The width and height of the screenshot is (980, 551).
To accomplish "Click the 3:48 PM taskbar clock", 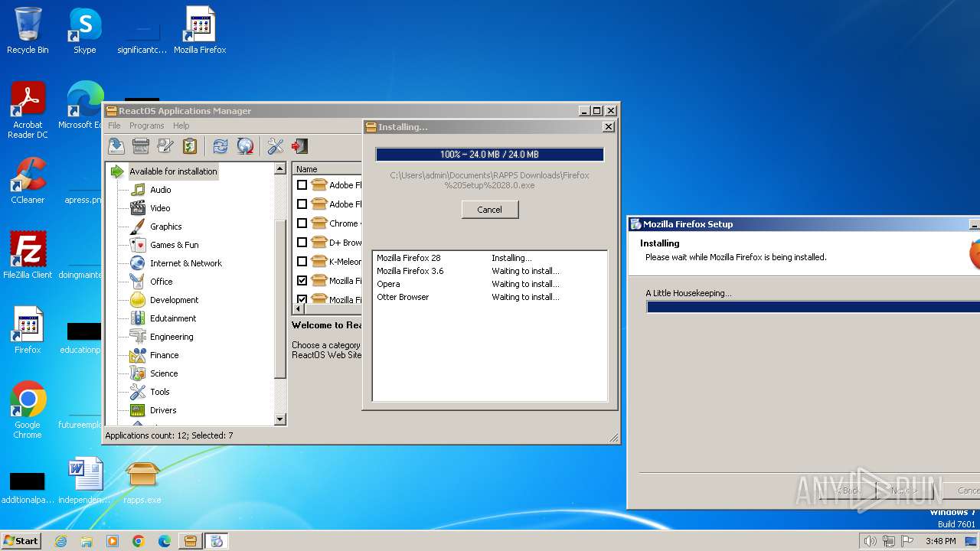I will click(x=940, y=541).
